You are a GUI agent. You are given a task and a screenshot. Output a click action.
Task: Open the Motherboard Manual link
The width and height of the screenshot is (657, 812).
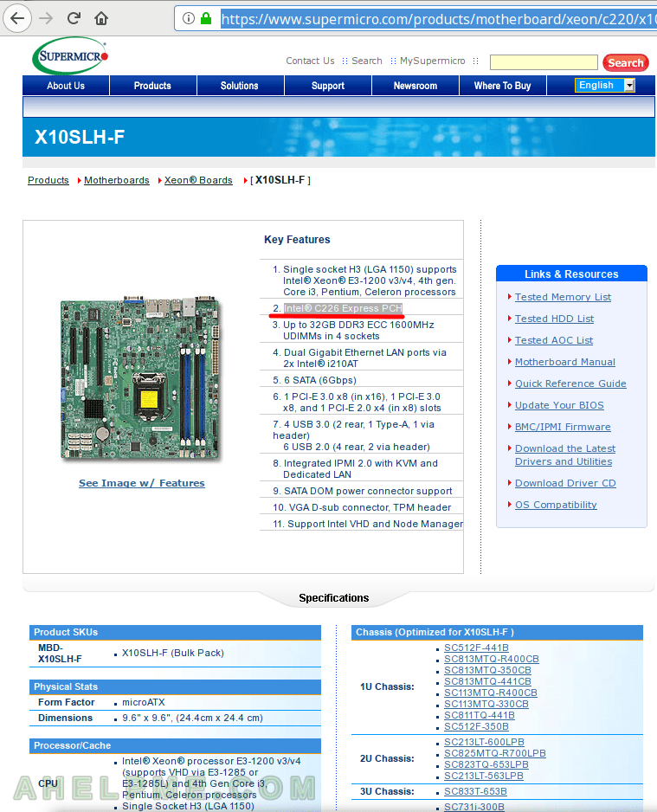[x=565, y=363]
